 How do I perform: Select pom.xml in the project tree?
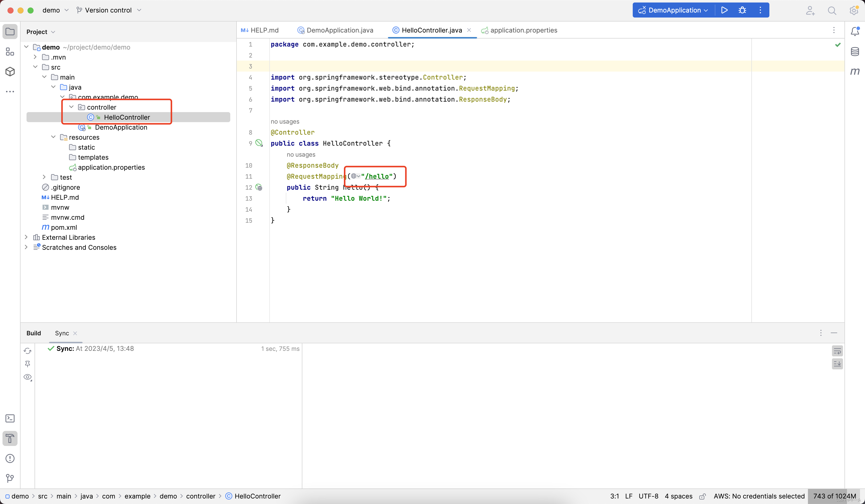(64, 227)
